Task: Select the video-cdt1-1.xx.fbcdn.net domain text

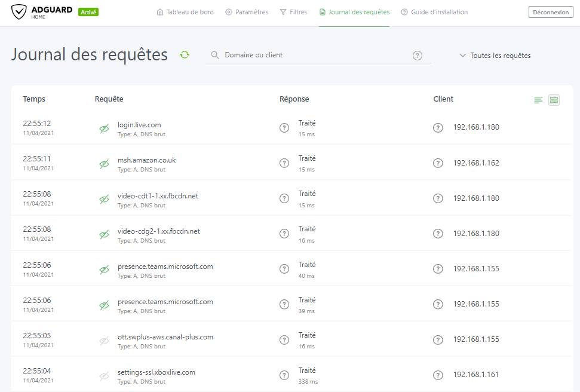Action: (x=158, y=196)
